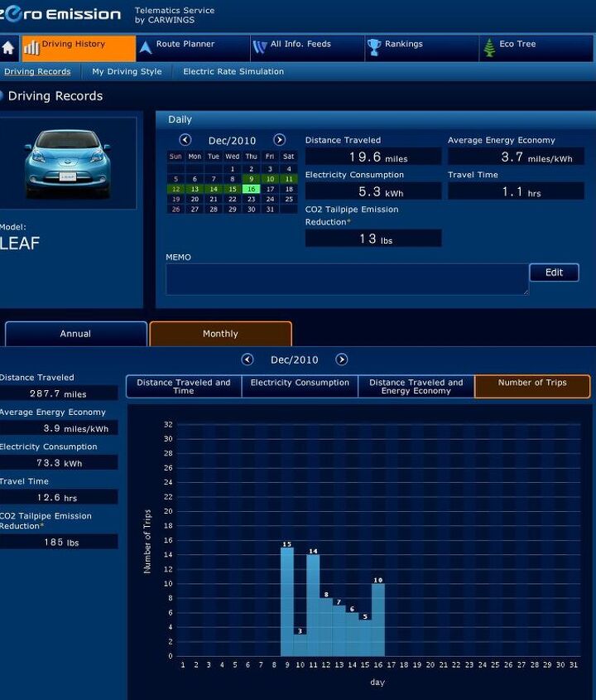View Distance Traveled and Energy Economy chart
596x700 pixels.
(416, 387)
